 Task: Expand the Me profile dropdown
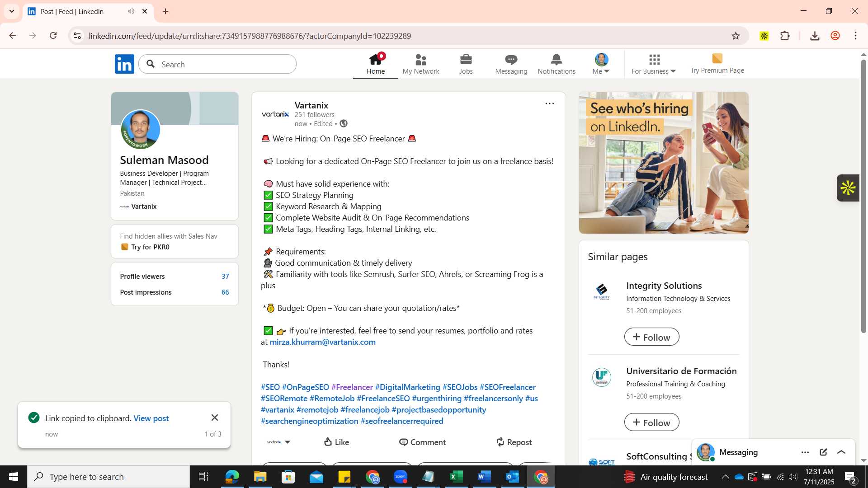(x=601, y=64)
